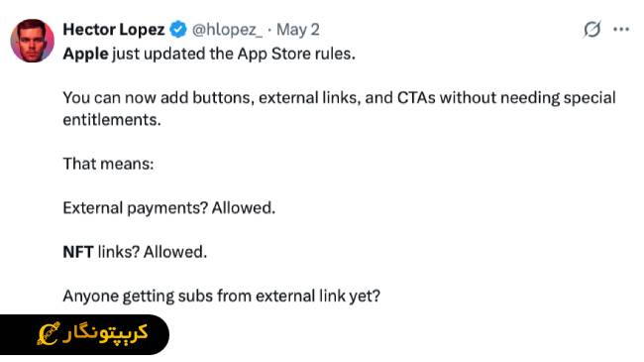Click the Persian watermark text
This screenshot has height=362, width=644.
coord(105,333)
